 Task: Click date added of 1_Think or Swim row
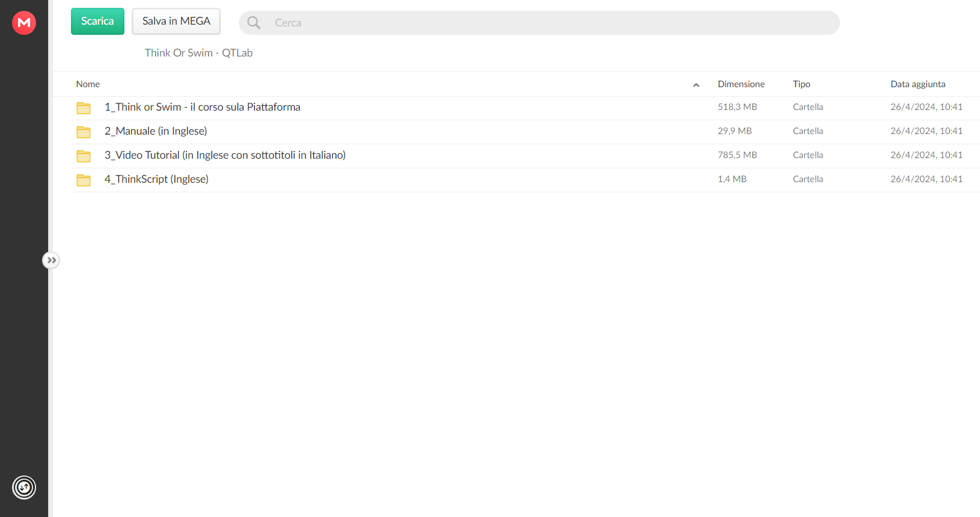click(x=926, y=107)
